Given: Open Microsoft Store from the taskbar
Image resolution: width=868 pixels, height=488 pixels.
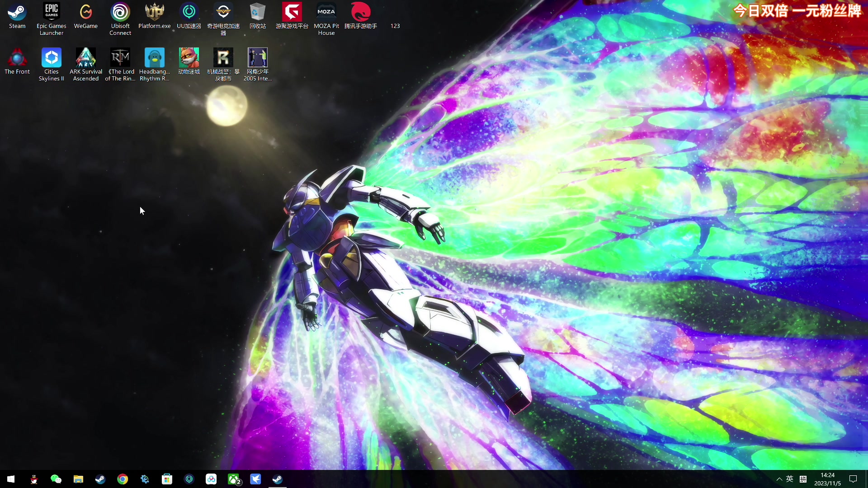Looking at the screenshot, I should click(x=167, y=479).
